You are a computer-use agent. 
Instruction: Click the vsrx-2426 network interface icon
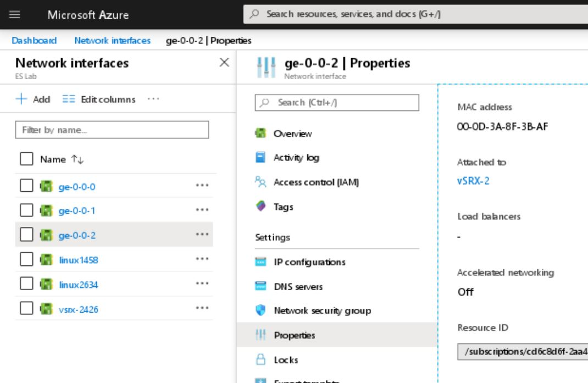(x=46, y=309)
